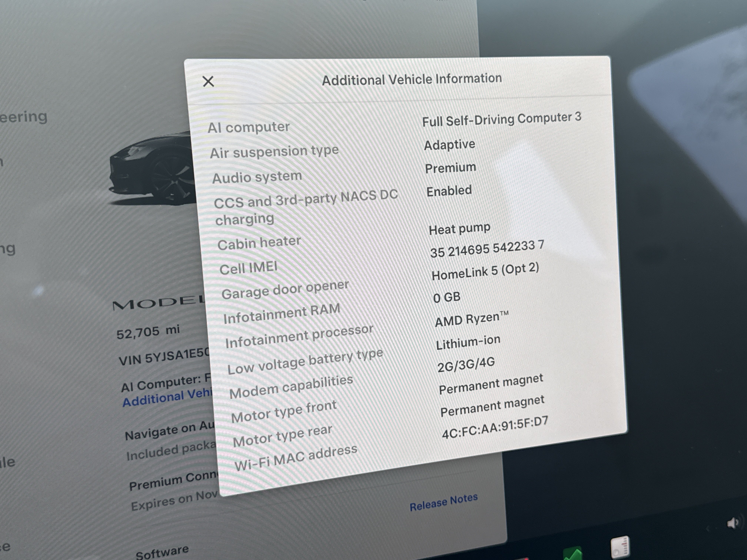Close the Additional Vehicle Information dialog
This screenshot has width=747, height=560.
[208, 81]
